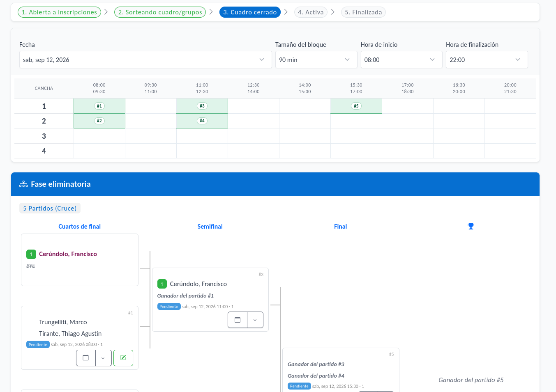The height and width of the screenshot is (392, 556).
Task: Click the Final round header
Action: point(340,227)
